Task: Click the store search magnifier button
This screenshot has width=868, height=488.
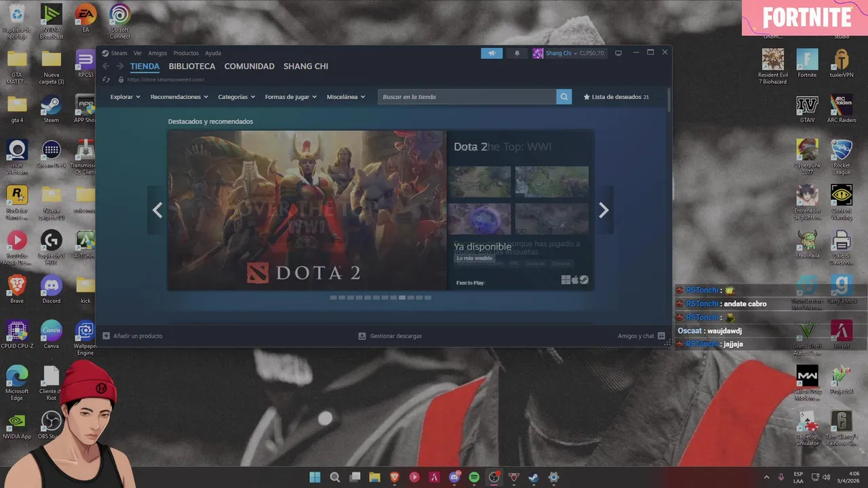Action: tap(564, 97)
